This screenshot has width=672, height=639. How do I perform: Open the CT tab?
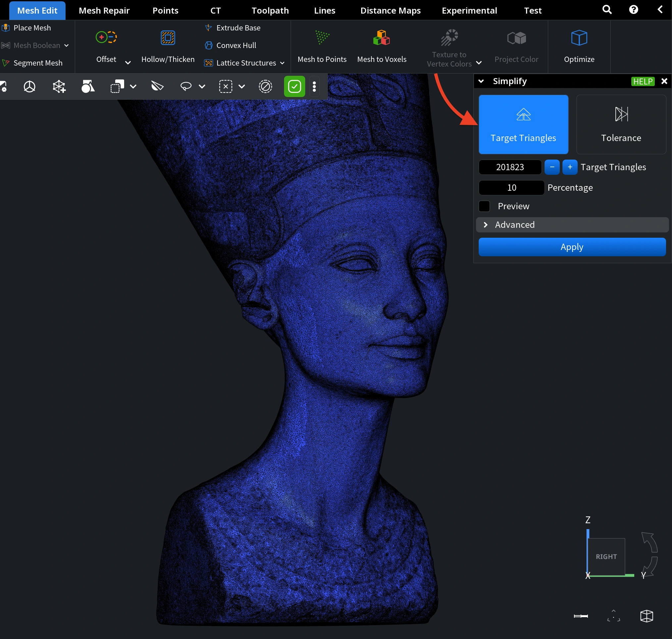tap(216, 11)
